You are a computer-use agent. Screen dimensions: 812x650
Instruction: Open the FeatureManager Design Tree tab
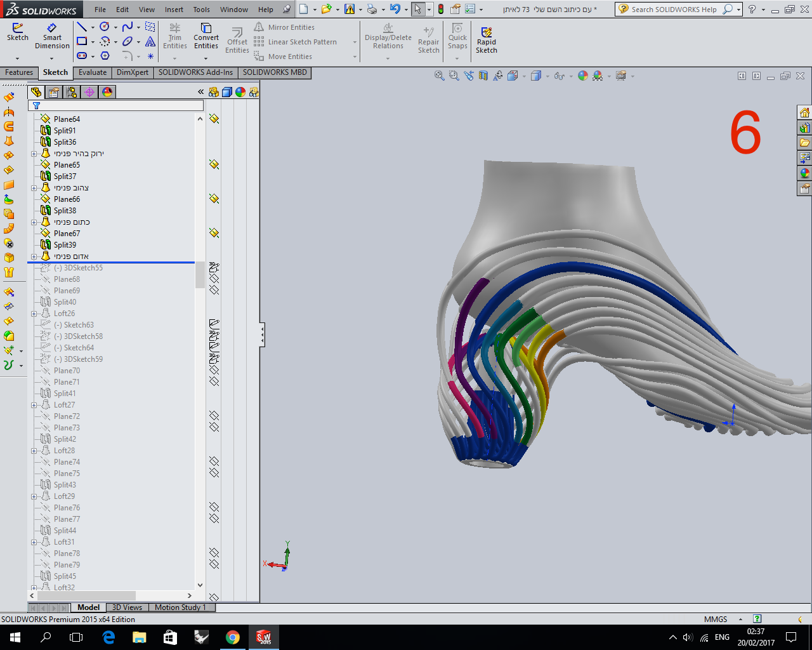[x=36, y=92]
